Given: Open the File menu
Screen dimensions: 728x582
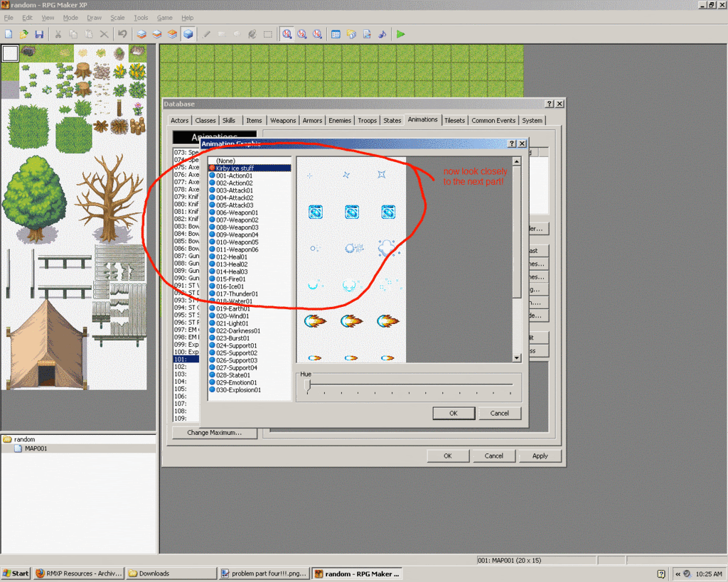Looking at the screenshot, I should (9, 18).
